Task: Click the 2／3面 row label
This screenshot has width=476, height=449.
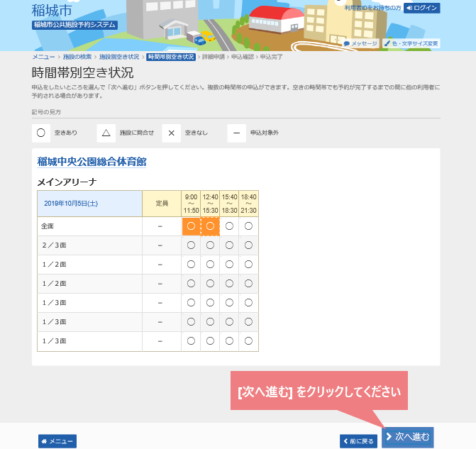Action: (54, 245)
